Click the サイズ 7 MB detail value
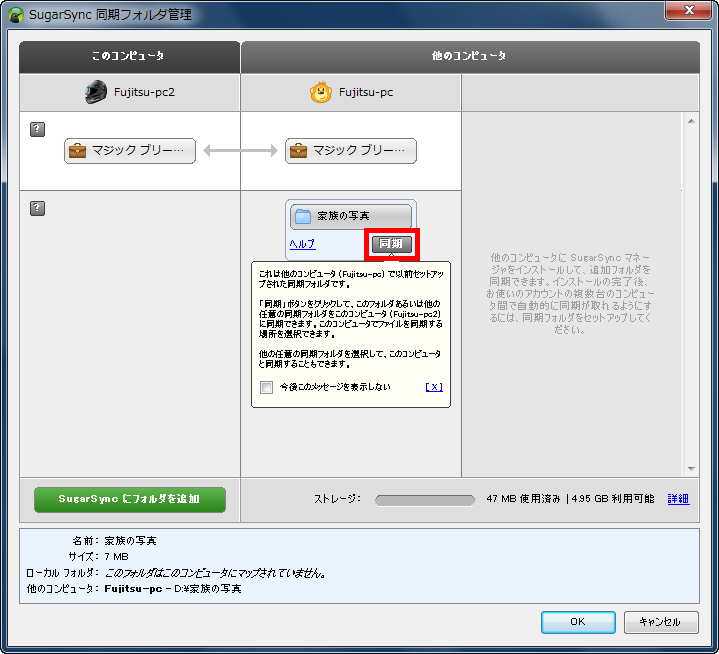This screenshot has width=719, height=654. [x=116, y=557]
